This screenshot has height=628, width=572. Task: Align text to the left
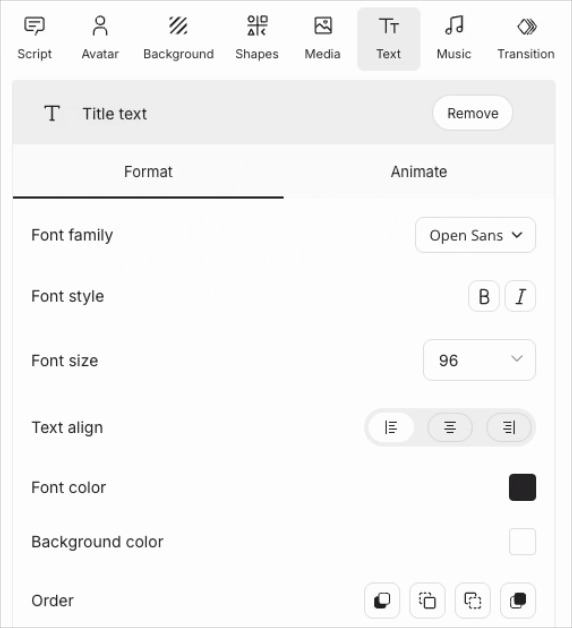coord(391,427)
